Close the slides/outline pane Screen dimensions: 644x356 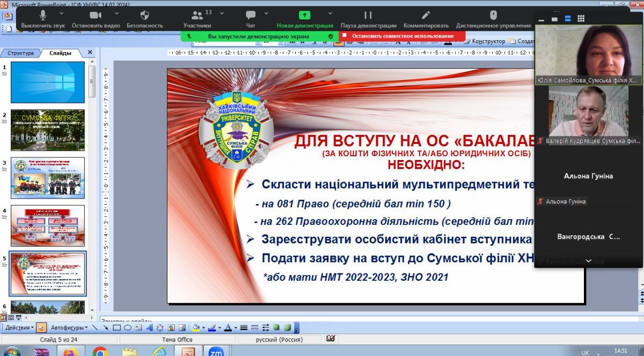click(90, 53)
